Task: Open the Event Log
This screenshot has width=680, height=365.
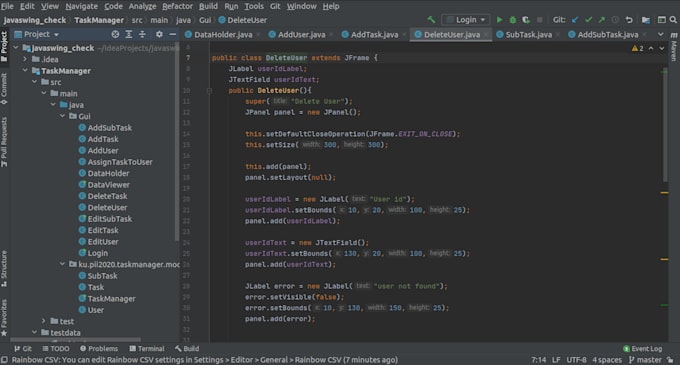Action: pyautogui.click(x=643, y=349)
